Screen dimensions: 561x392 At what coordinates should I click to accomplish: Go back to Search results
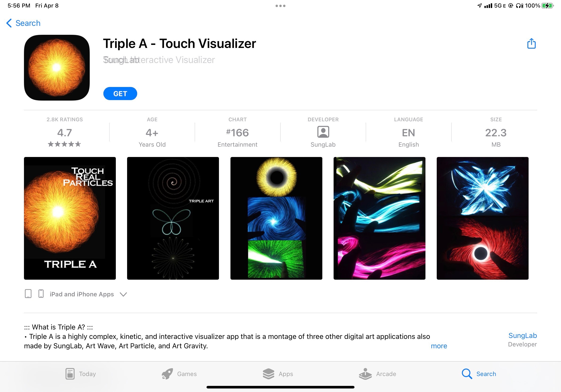[x=23, y=23]
